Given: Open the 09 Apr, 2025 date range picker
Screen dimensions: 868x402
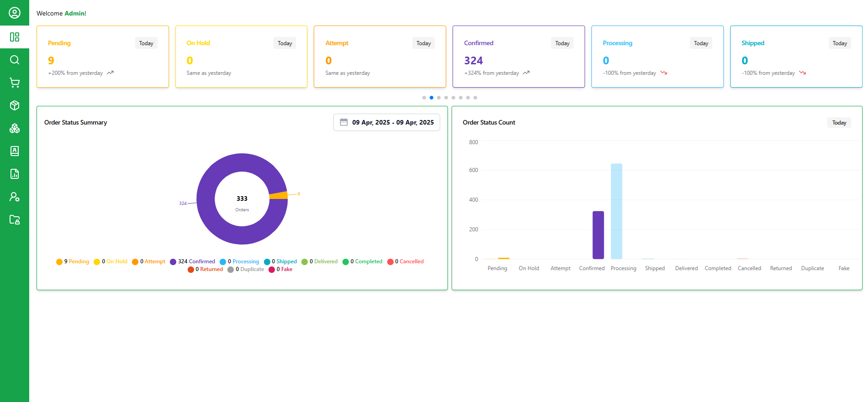Looking at the screenshot, I should (x=387, y=122).
